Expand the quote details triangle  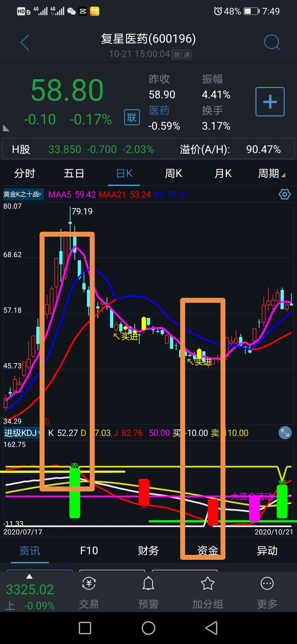coord(6,128)
